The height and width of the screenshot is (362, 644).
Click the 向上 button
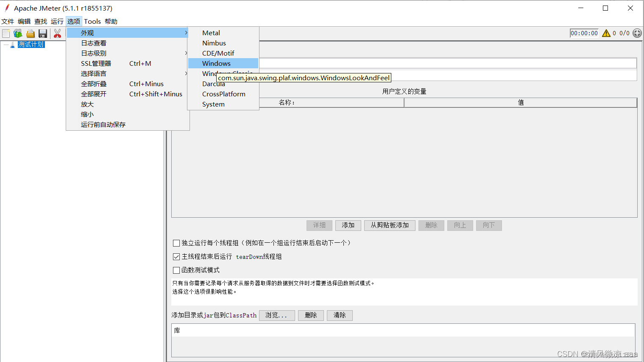460,225
